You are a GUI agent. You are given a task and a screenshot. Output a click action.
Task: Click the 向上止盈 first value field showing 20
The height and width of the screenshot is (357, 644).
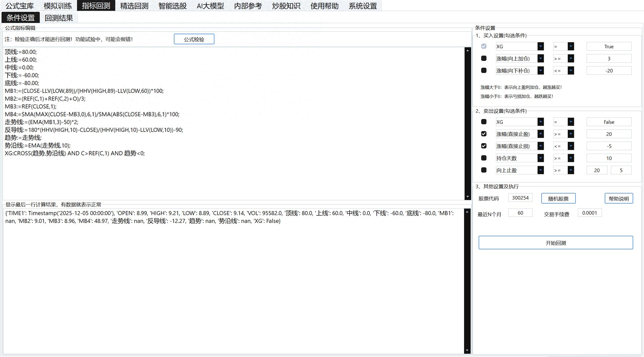coord(597,170)
